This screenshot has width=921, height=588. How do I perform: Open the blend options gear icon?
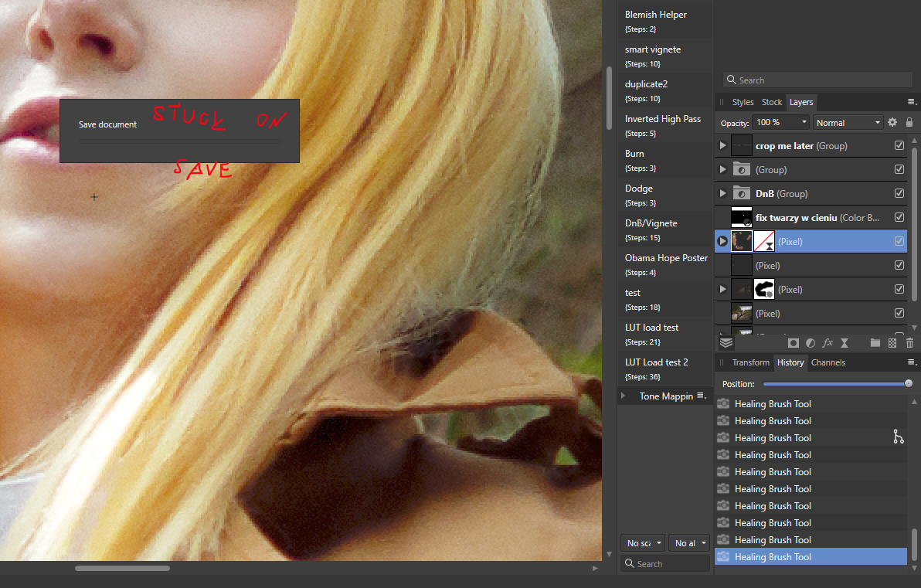point(893,122)
